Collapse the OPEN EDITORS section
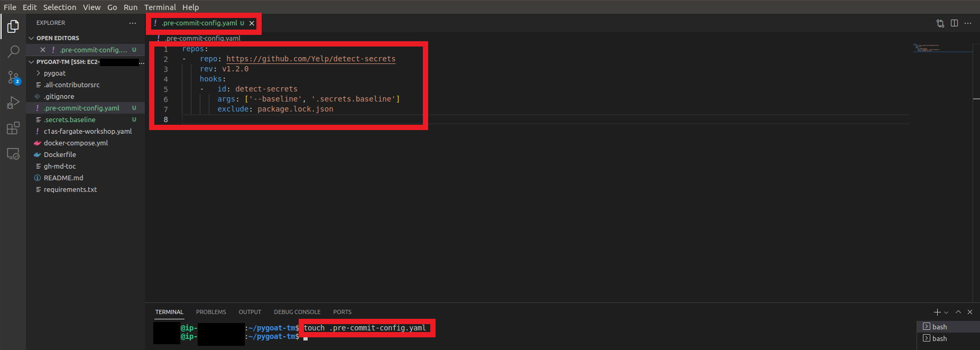The width and height of the screenshot is (980, 350). coord(85,38)
